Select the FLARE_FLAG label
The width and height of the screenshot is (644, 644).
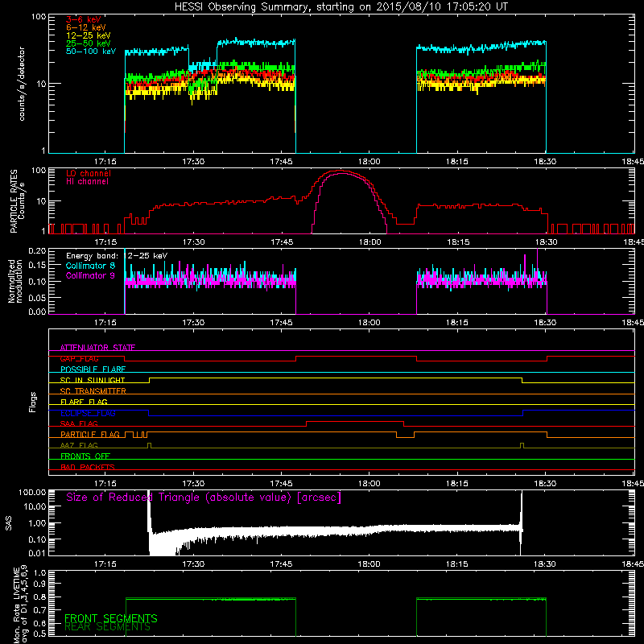click(x=84, y=402)
